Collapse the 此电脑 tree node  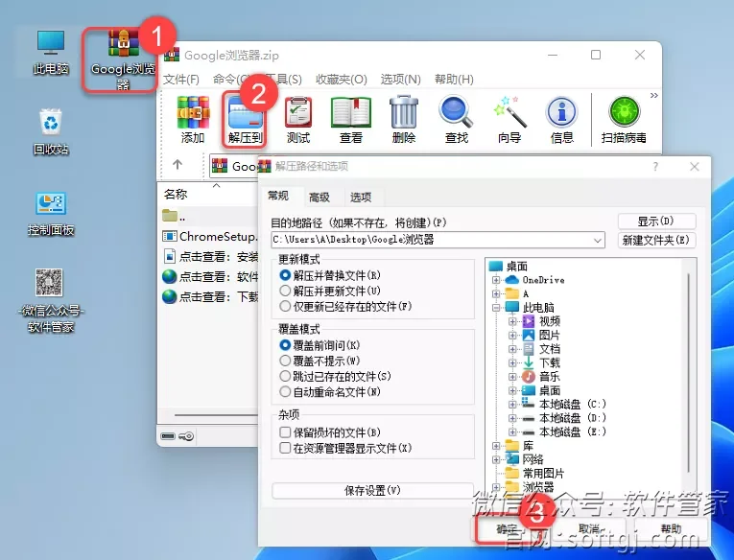[496, 308]
